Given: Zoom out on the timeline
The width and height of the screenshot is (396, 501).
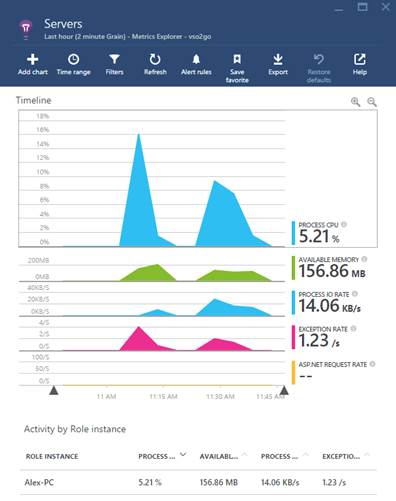Looking at the screenshot, I should point(372,102).
